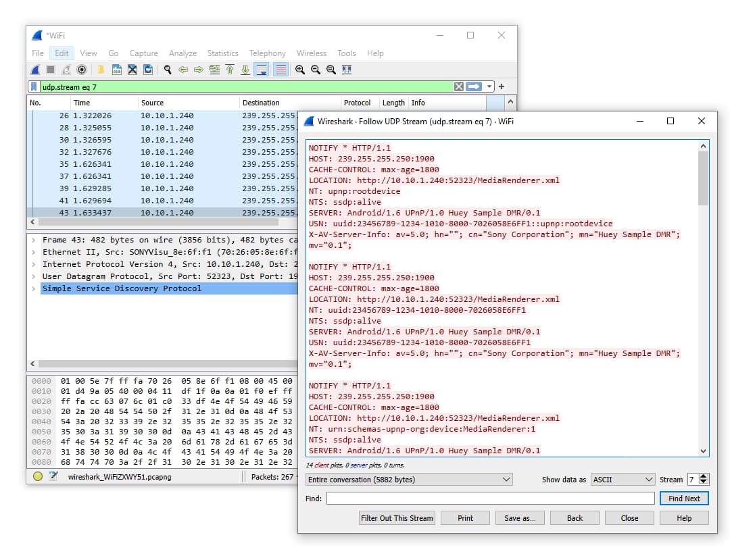The image size is (755, 560).
Task: Select packet 35 at time 1.626341
Action: (x=163, y=164)
